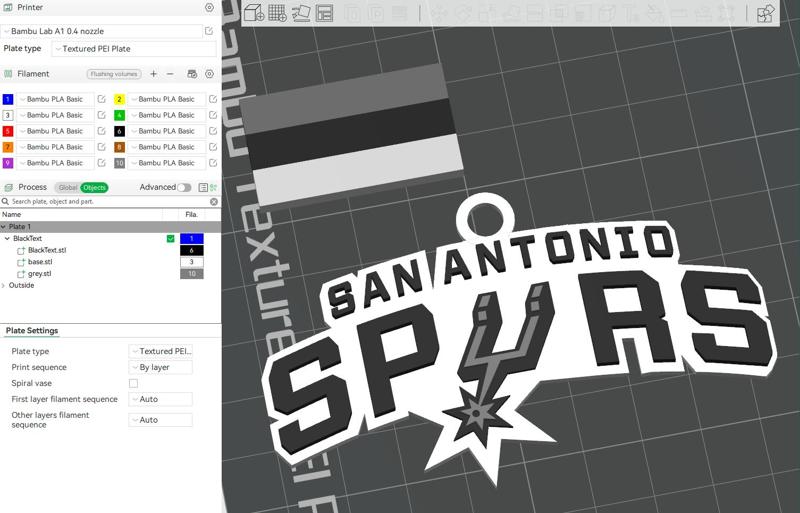
Task: Select the three-stripe color sample model
Action: click(x=352, y=135)
